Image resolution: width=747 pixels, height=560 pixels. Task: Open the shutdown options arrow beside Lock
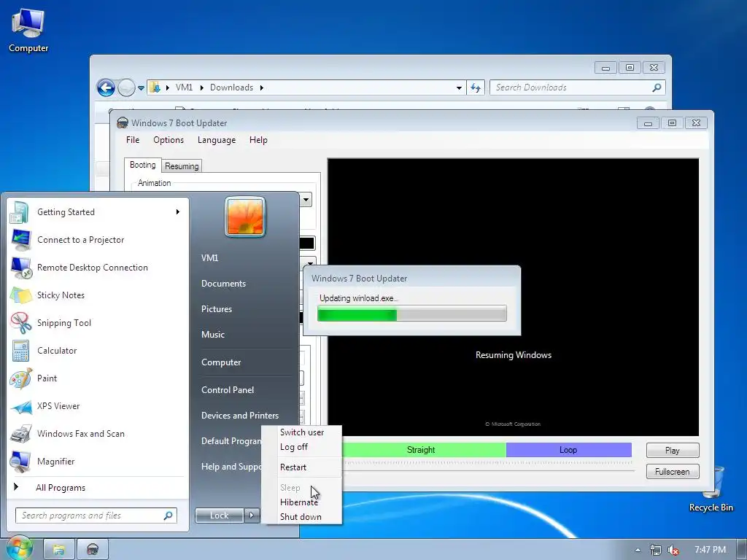[x=252, y=516]
